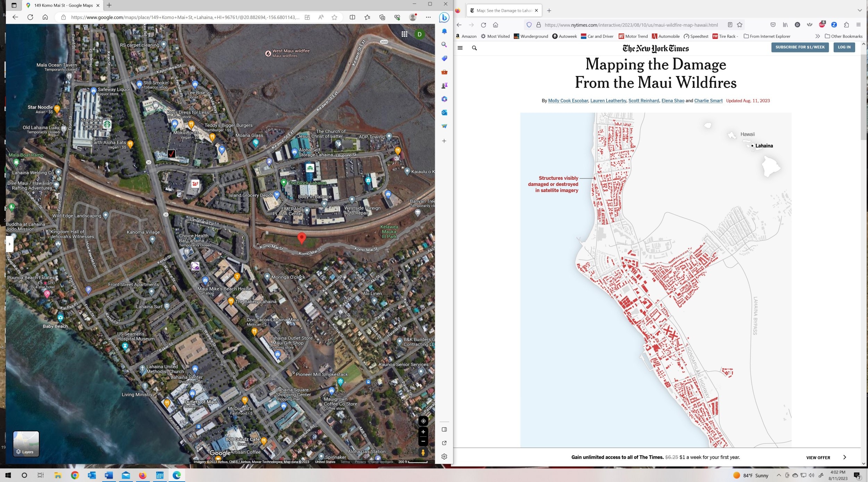Image resolution: width=868 pixels, height=482 pixels.
Task: Open Firefox list all tabs dropdown
Action: coord(860,10)
